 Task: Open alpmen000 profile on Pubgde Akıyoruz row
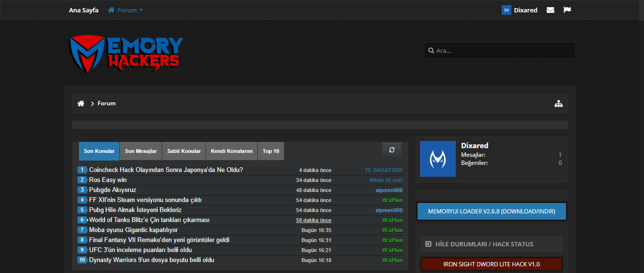pyautogui.click(x=389, y=190)
